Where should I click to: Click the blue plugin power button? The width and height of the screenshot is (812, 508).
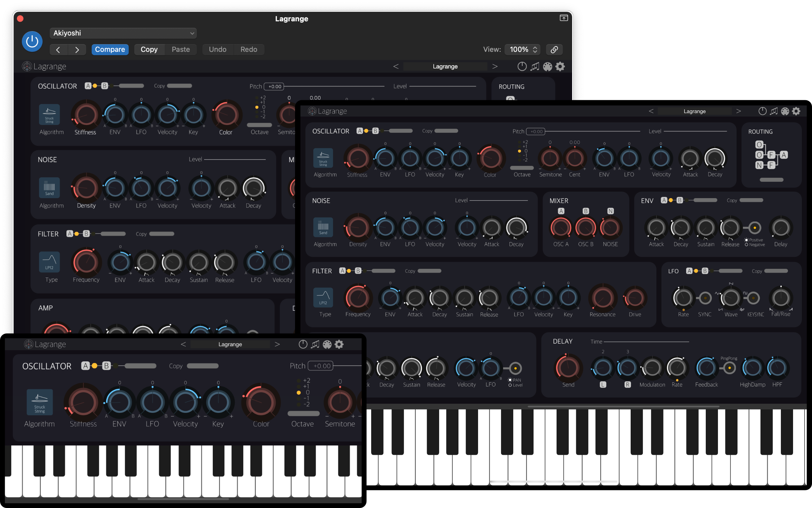coord(32,42)
